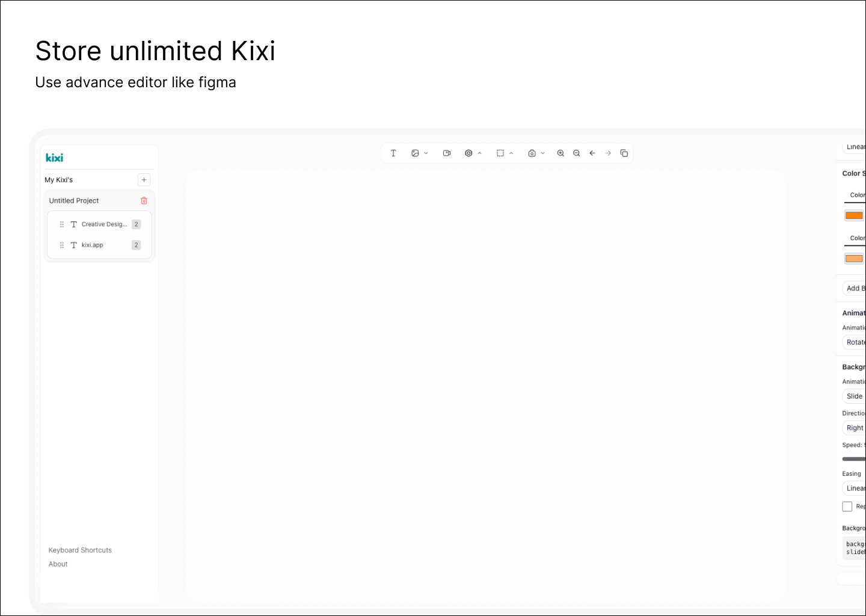Click the duplicate icon at toolbar's right end
The height and width of the screenshot is (616, 866).
click(624, 153)
